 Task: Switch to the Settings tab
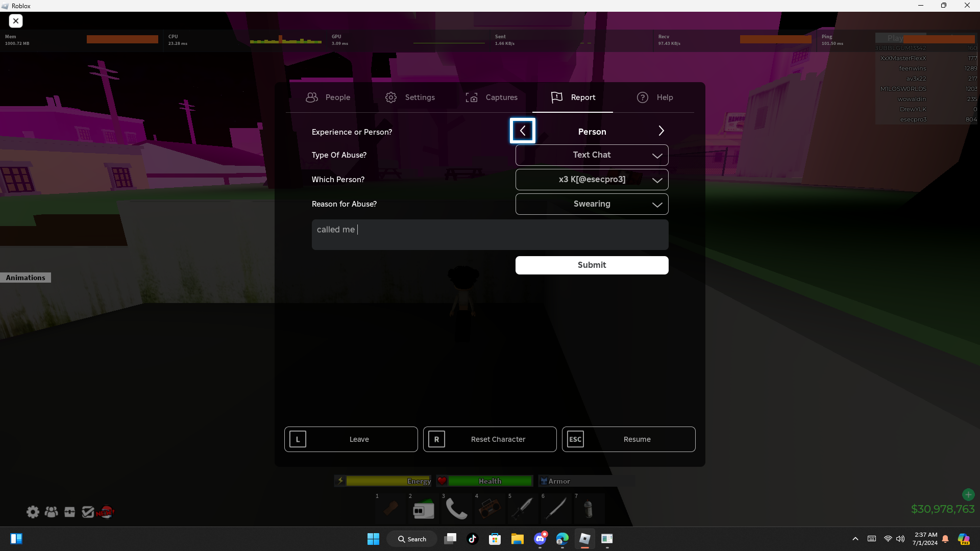[x=410, y=97]
